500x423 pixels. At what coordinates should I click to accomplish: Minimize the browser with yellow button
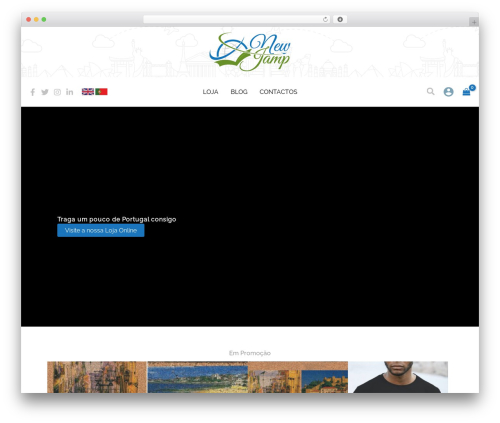click(36, 20)
